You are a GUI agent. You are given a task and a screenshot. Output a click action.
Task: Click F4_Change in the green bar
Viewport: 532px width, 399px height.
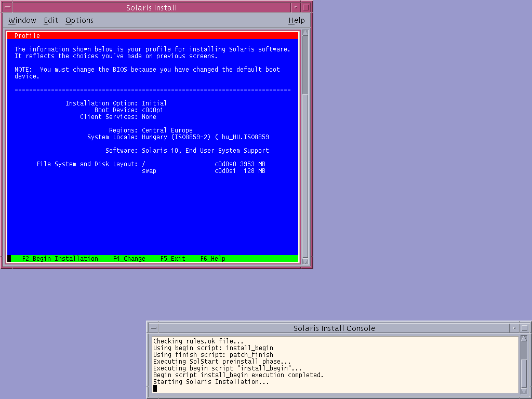tap(129, 259)
